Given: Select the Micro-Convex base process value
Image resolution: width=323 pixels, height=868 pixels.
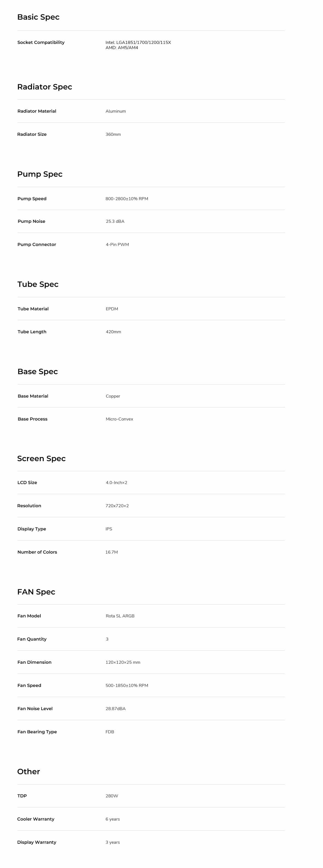Looking at the screenshot, I should point(119,419).
